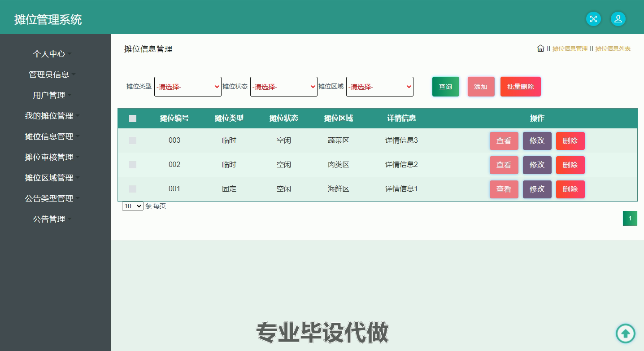644x351 pixels.
Task: Expand the 摊位信息管理 sidebar menu
Action: pyautogui.click(x=52, y=136)
